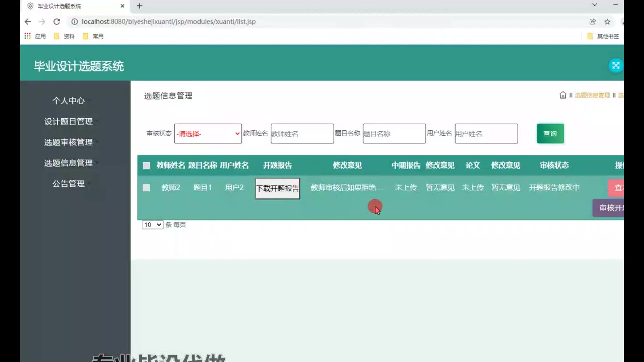644x362 pixels.
Task: Click the browser forward arrow
Action: pyautogui.click(x=42, y=22)
